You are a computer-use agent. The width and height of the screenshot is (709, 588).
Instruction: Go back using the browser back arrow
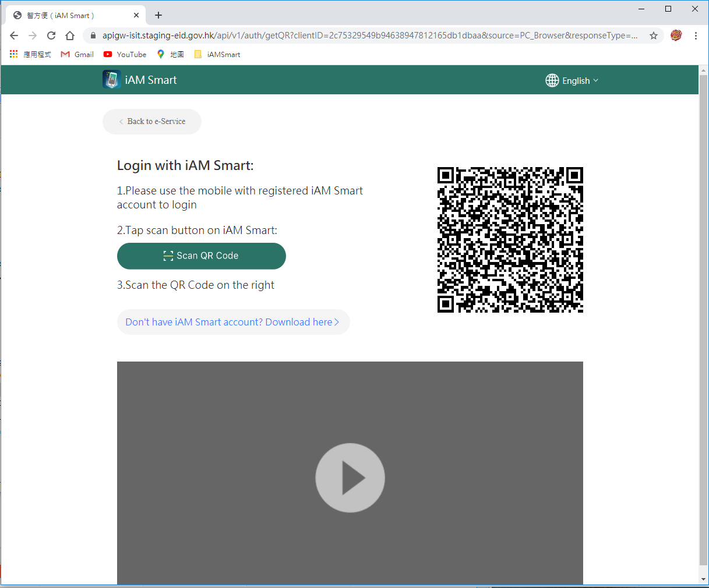(14, 36)
